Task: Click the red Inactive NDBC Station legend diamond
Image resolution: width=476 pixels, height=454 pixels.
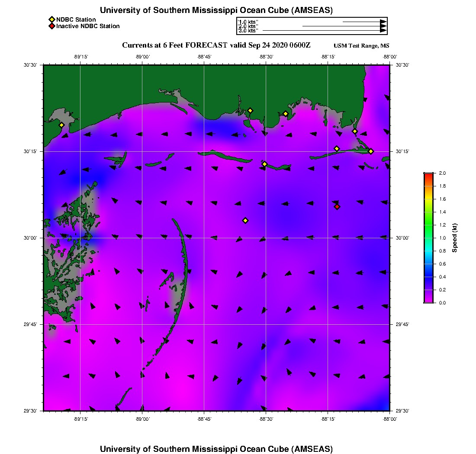Action: (x=51, y=26)
